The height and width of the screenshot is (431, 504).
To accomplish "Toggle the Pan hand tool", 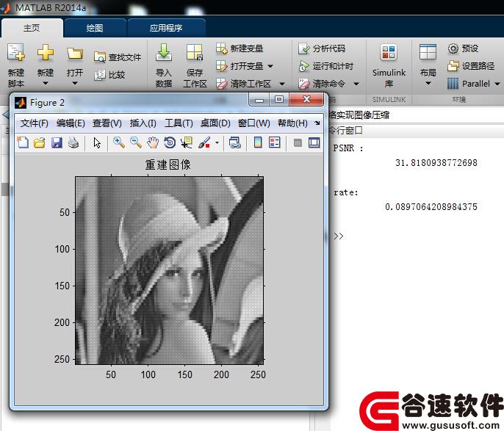I will coord(153,142).
